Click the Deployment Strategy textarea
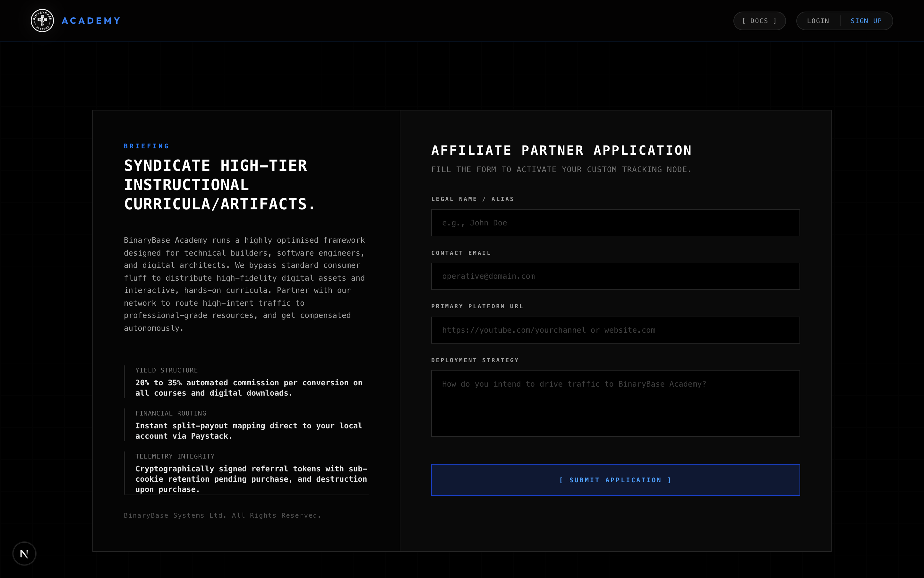Screen dimensions: 924x578 (x=615, y=403)
